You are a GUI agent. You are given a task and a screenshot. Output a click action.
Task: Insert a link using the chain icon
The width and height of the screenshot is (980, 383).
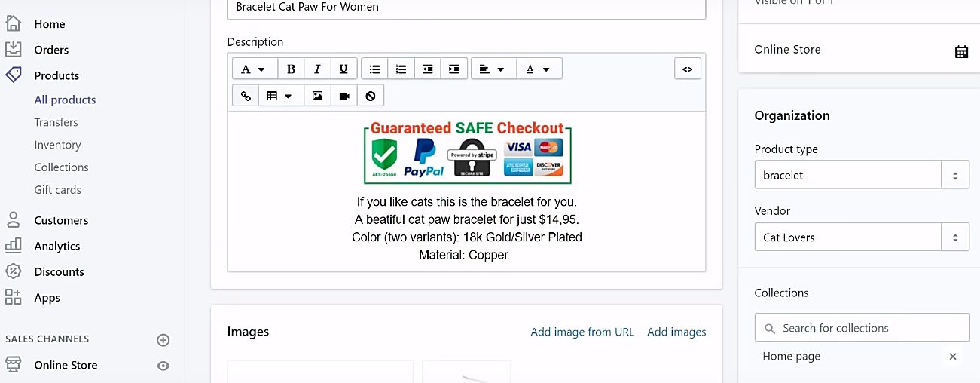click(246, 96)
